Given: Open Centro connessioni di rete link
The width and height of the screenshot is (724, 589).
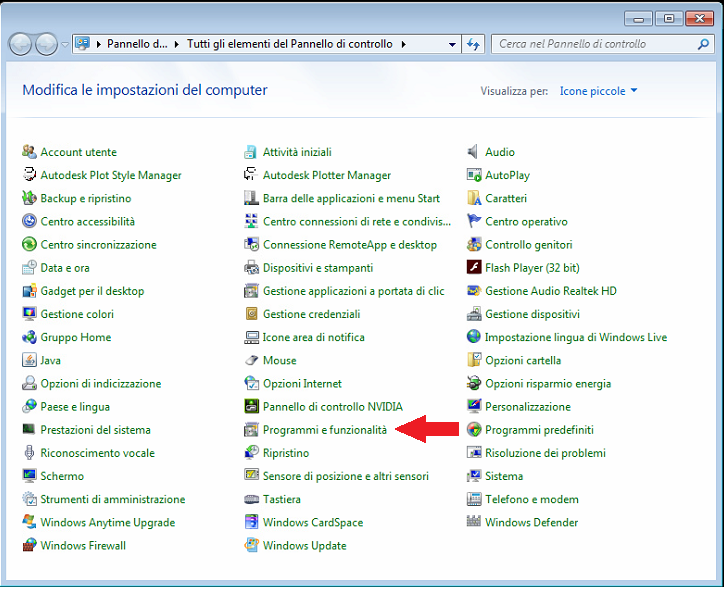Looking at the screenshot, I should tap(356, 221).
